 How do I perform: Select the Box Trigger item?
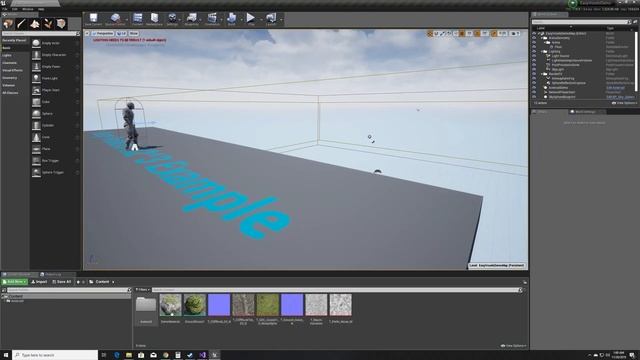[x=56, y=161]
